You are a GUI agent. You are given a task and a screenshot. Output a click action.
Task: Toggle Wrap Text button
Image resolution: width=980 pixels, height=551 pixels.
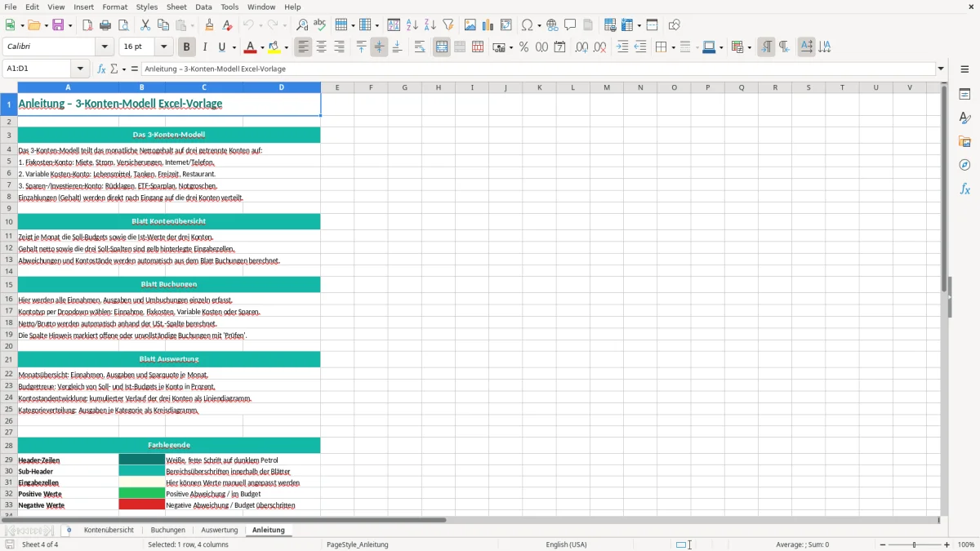[x=419, y=47]
